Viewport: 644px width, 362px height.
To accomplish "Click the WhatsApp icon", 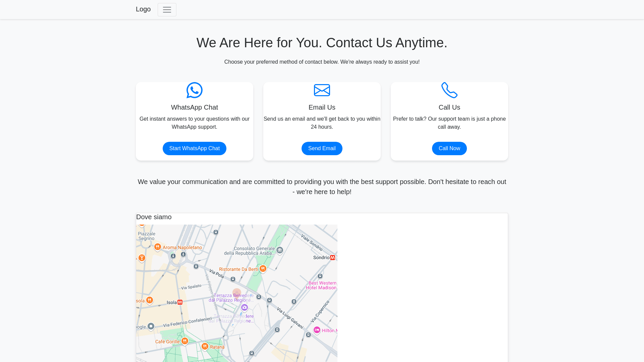I will click(x=195, y=90).
